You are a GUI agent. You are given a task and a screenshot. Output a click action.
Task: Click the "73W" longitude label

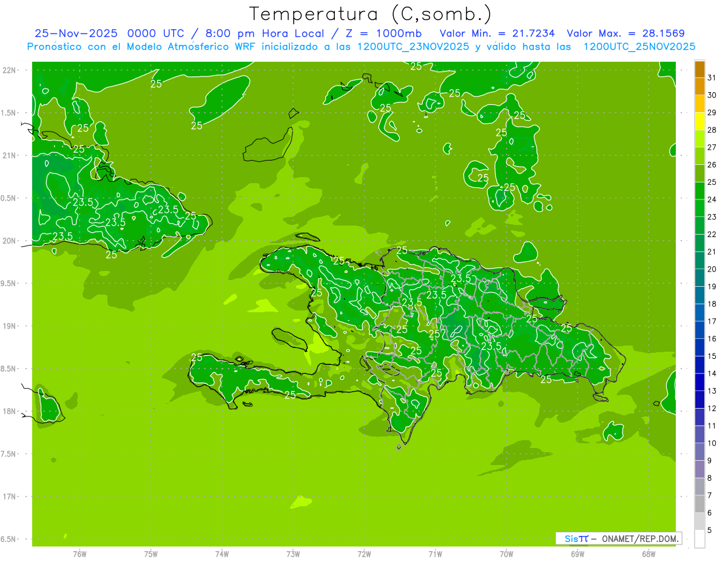coord(293,554)
